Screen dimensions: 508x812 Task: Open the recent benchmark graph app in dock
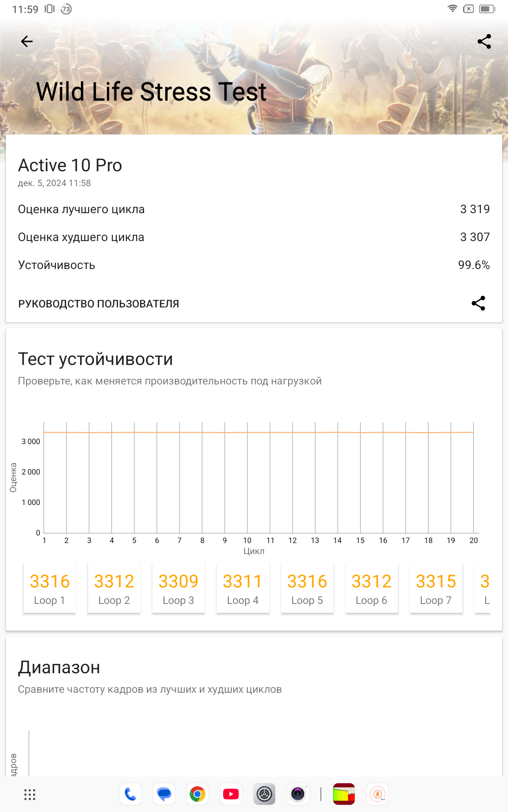coord(344,794)
